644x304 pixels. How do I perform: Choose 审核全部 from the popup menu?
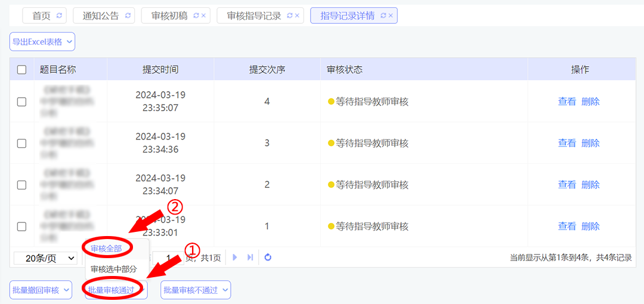tap(106, 248)
